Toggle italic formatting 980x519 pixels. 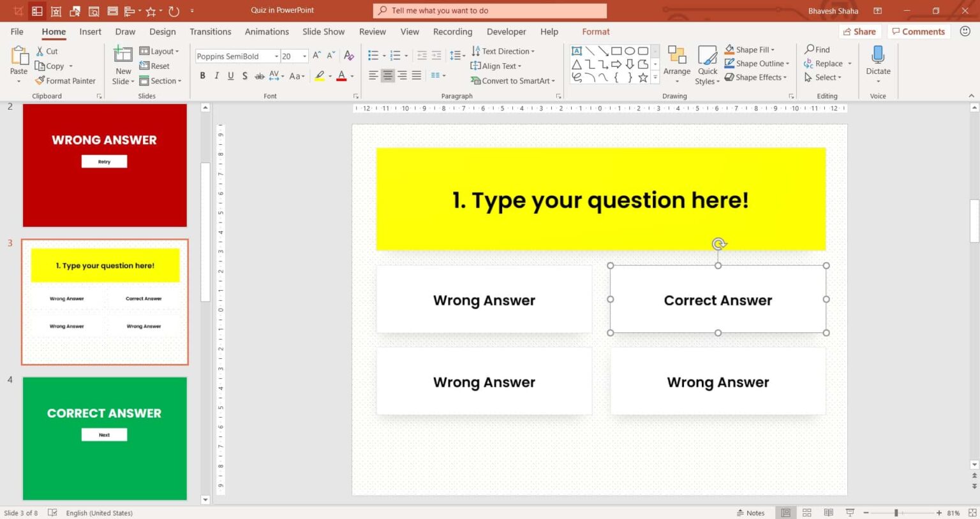click(216, 75)
